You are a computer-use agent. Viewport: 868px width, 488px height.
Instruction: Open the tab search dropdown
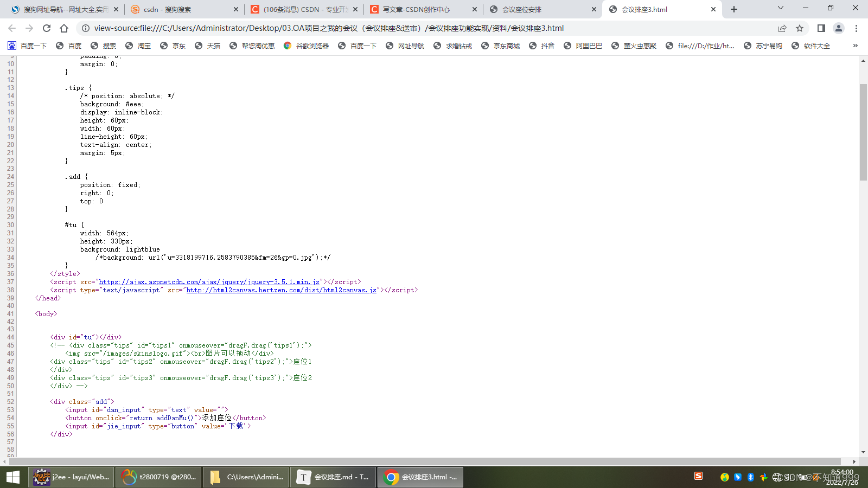pyautogui.click(x=781, y=8)
